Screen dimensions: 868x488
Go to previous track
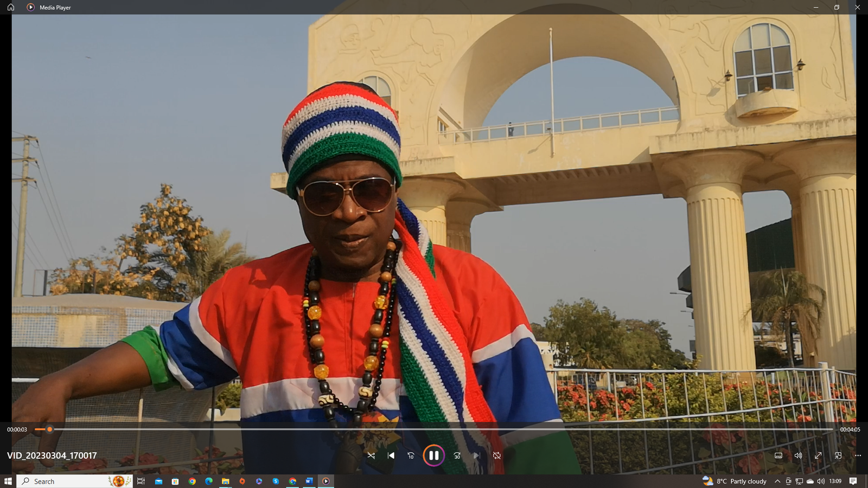(391, 455)
